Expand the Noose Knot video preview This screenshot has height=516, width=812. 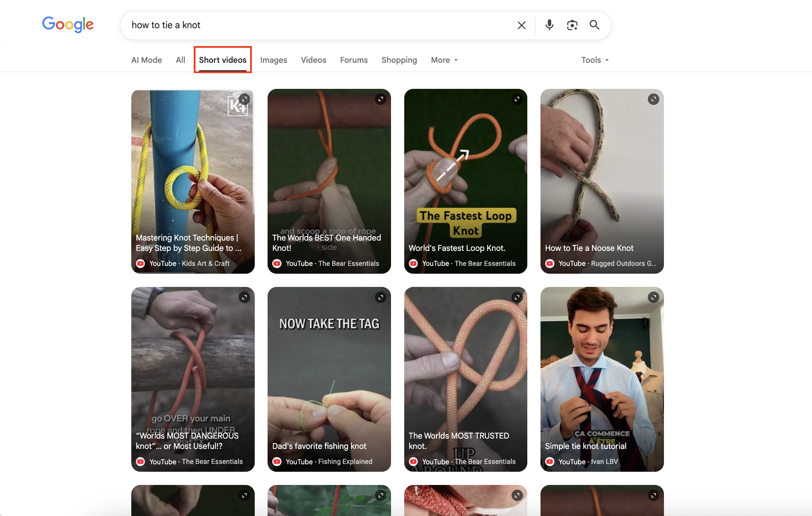coord(653,99)
